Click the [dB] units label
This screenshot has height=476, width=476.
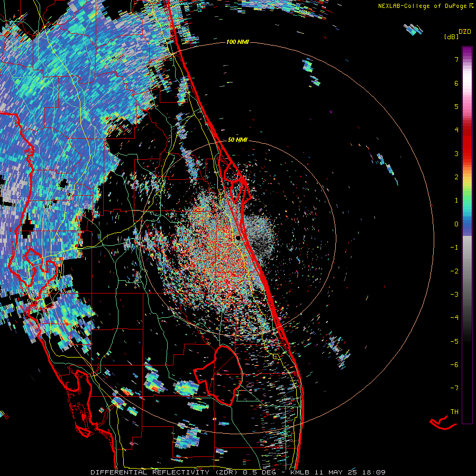[x=451, y=36]
